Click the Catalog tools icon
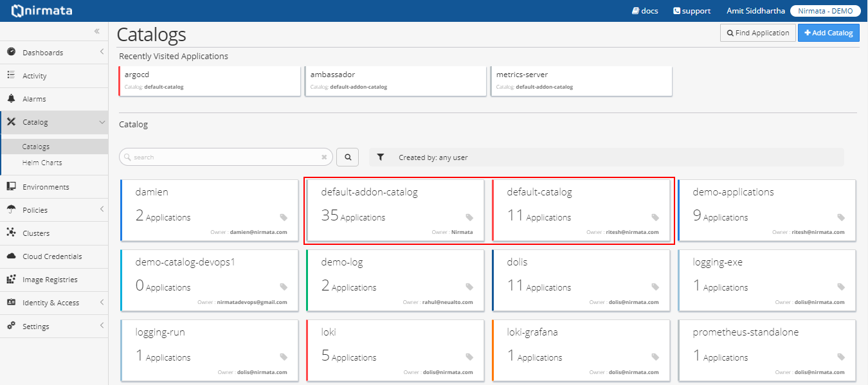Image resolution: width=868 pixels, height=385 pixels. coord(11,121)
